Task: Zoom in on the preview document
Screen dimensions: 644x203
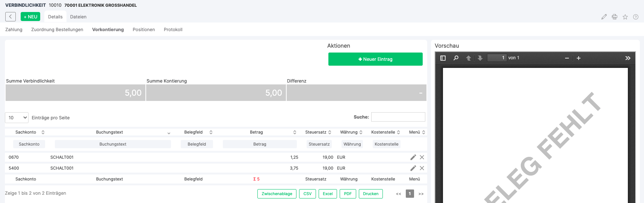Action: (579, 58)
